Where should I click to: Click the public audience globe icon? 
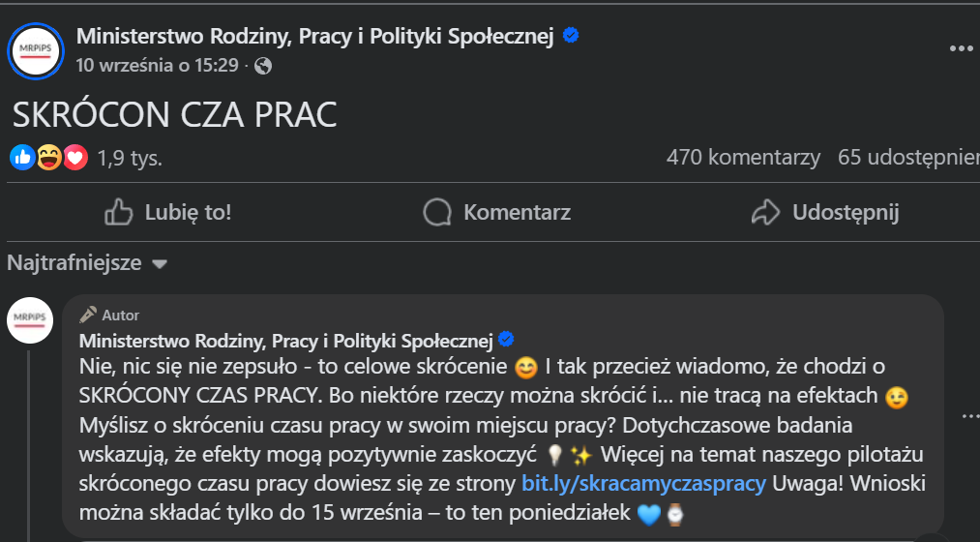tap(263, 67)
